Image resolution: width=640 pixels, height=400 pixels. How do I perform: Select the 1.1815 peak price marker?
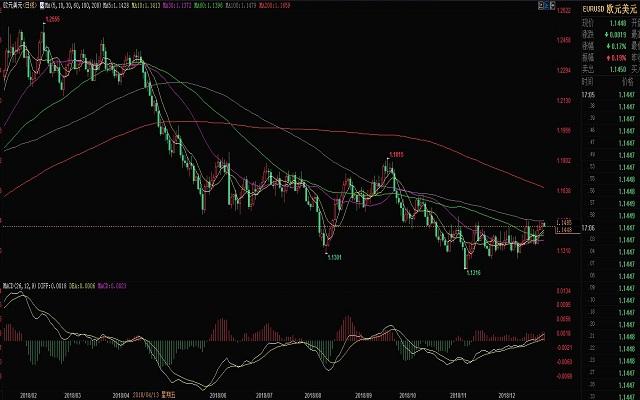tap(395, 154)
